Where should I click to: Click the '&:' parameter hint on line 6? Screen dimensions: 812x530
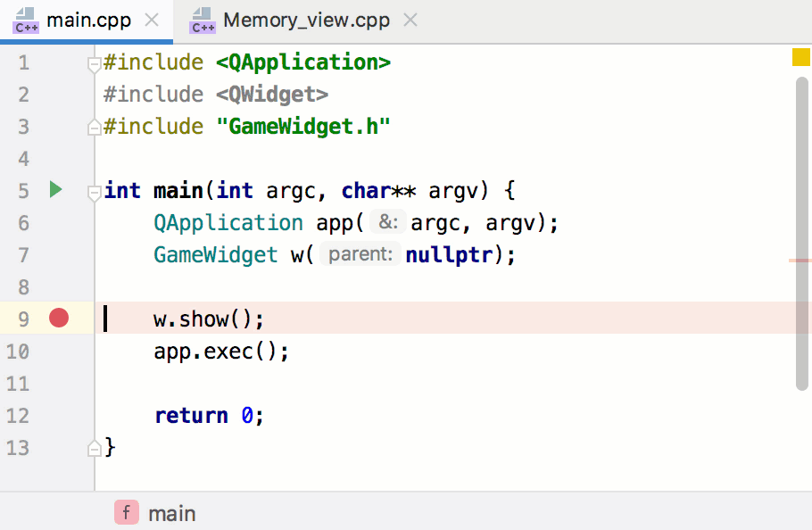388,223
